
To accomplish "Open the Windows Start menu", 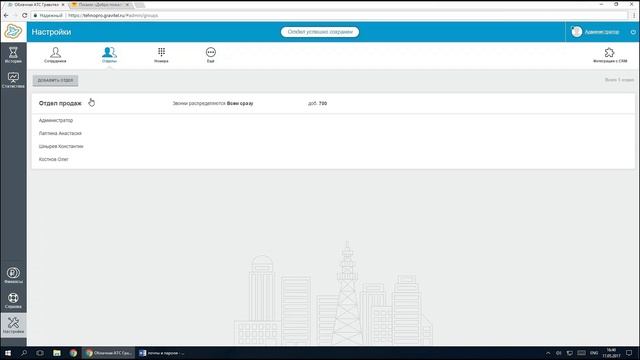I will [x=8, y=353].
